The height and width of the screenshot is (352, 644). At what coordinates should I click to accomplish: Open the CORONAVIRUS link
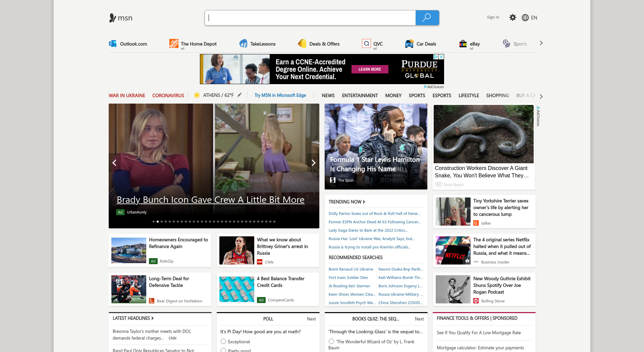point(168,95)
